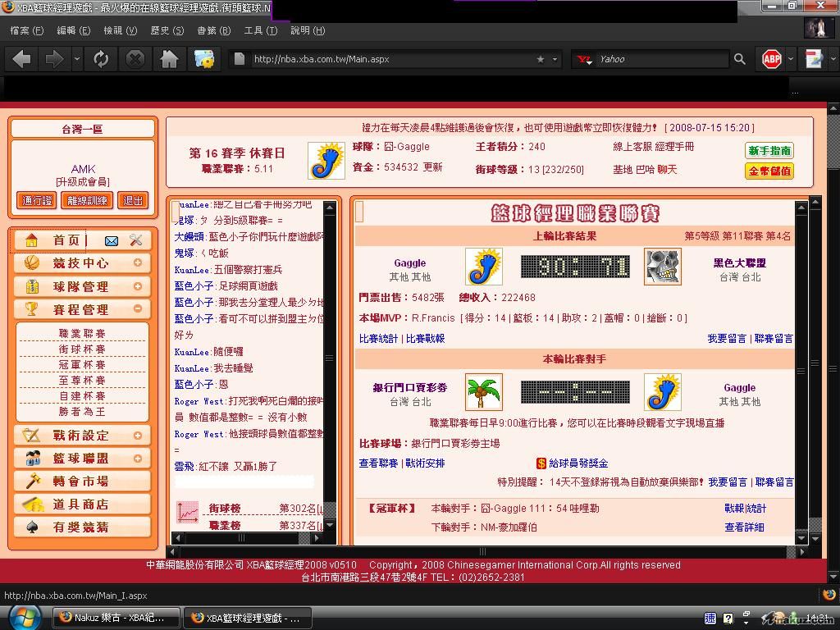
Task: Go to 首頁 in the sidebar
Action: (x=66, y=240)
